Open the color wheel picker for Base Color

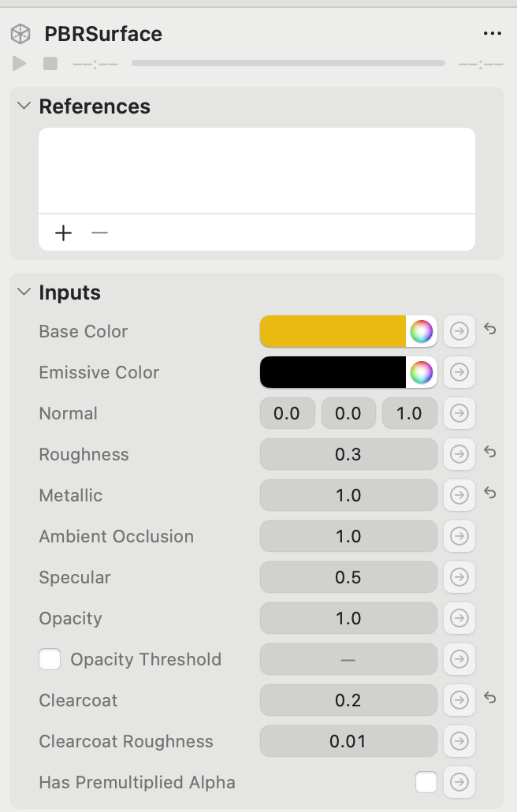(x=421, y=331)
